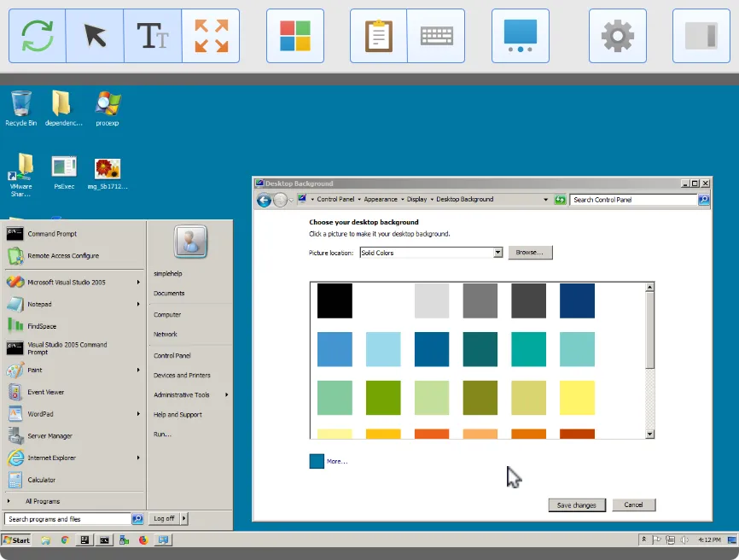The height and width of the screenshot is (560, 739).
Task: Select the pointer tool in the remote toolbar
Action: point(95,35)
